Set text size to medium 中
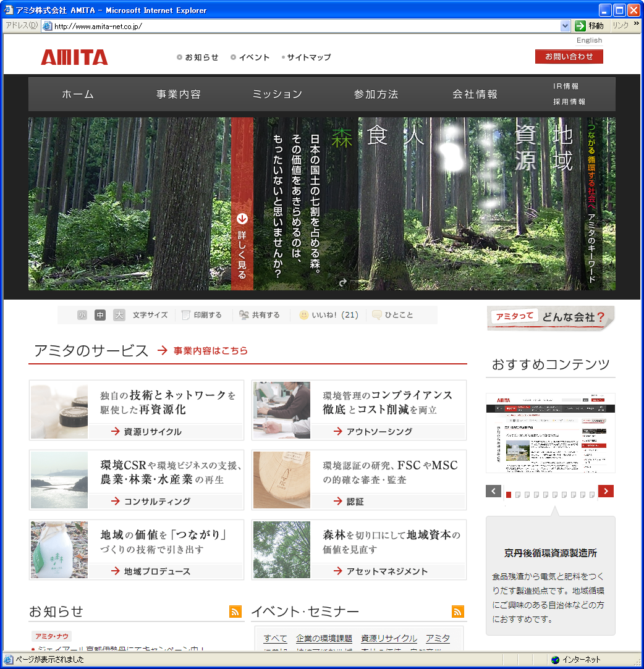 click(100, 315)
